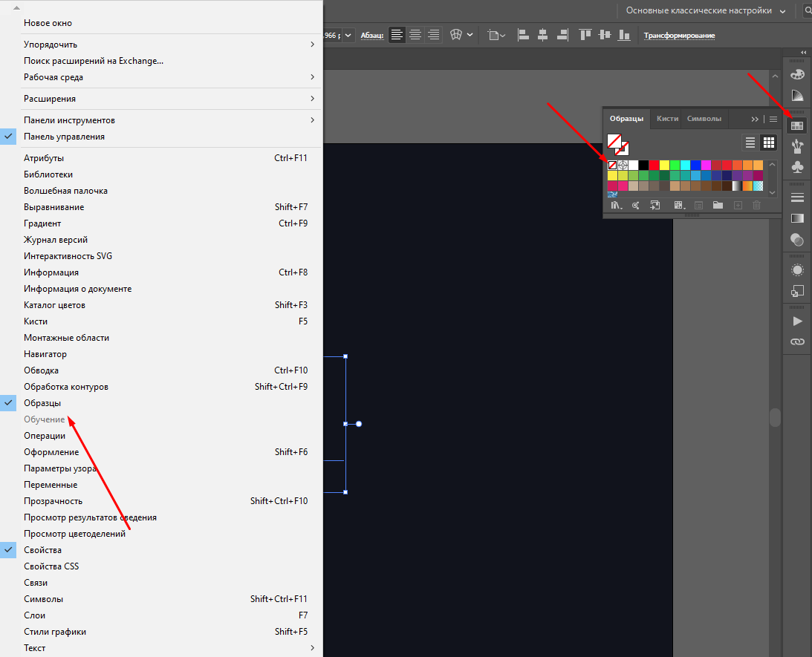Expand the Панели инструментов submenu
Screen dimensions: 812x657
(161, 120)
